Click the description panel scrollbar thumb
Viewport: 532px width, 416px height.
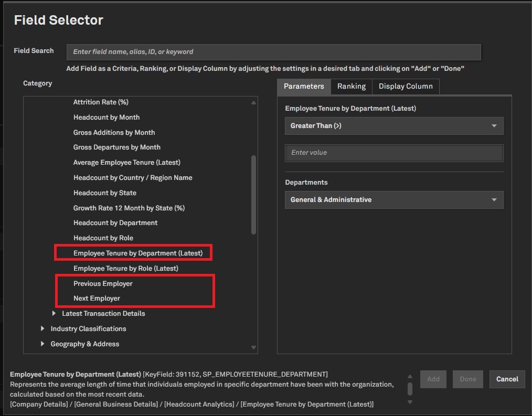pyautogui.click(x=410, y=389)
